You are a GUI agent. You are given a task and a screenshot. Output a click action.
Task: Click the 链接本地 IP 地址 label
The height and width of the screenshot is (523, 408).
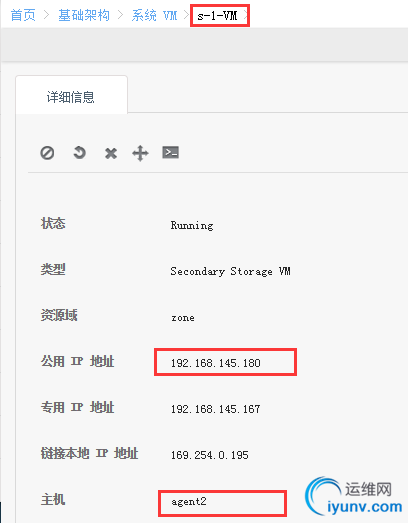point(89,453)
